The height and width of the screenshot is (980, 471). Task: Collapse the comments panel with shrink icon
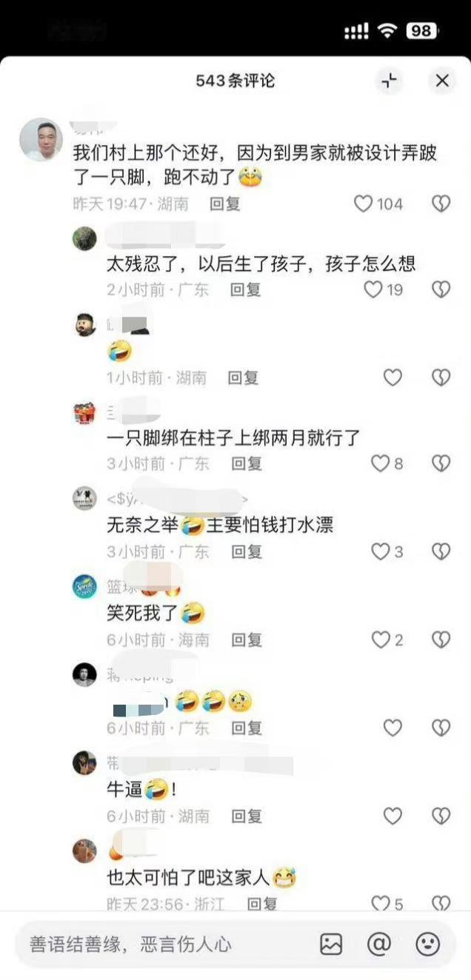point(389,81)
